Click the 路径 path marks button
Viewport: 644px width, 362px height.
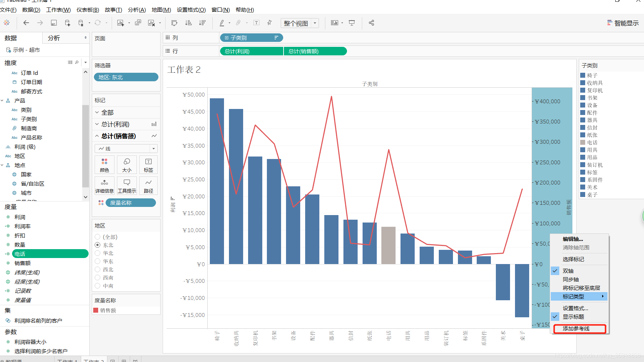point(149,186)
